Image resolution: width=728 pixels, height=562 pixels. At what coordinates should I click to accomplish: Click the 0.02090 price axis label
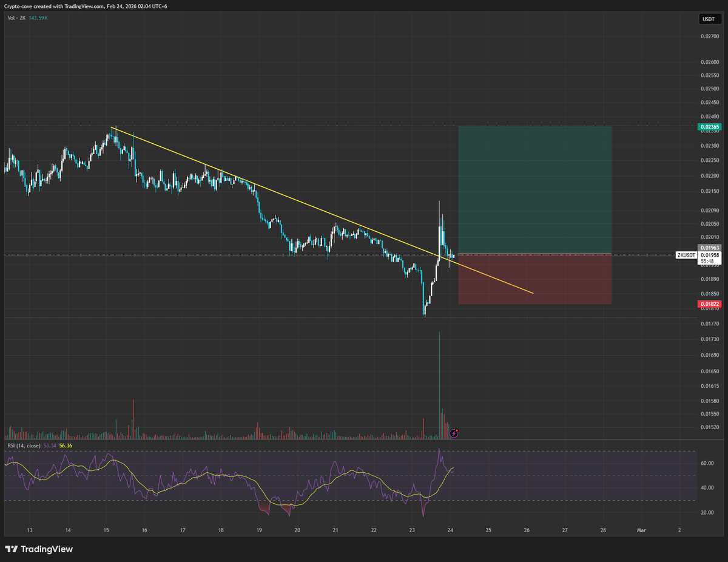709,211
